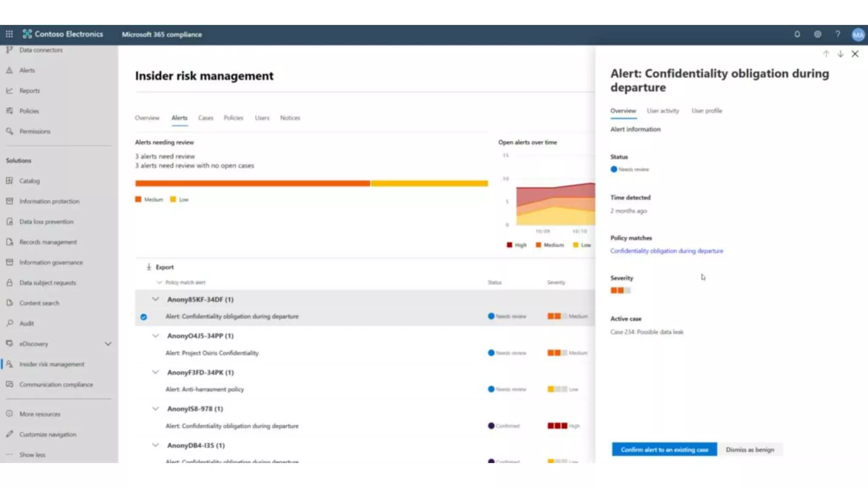
Task: Click the Export download icon
Action: (x=149, y=267)
